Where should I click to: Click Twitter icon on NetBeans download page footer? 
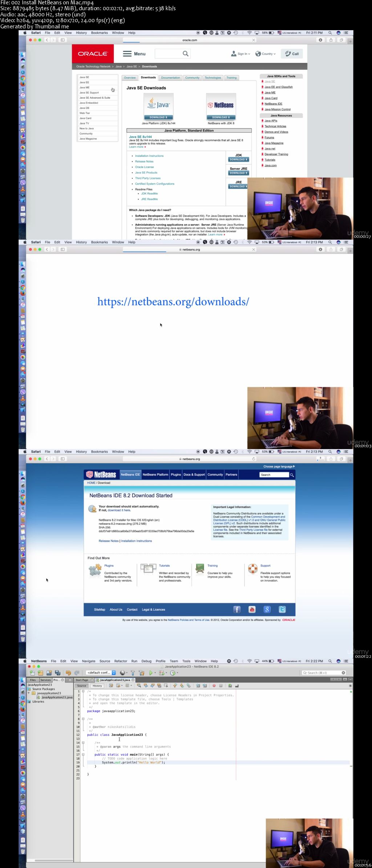click(282, 609)
